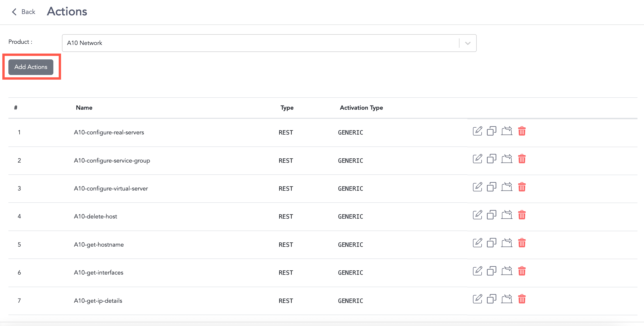644x326 pixels.
Task: Delete the A10-get-hostname action
Action: (x=522, y=243)
